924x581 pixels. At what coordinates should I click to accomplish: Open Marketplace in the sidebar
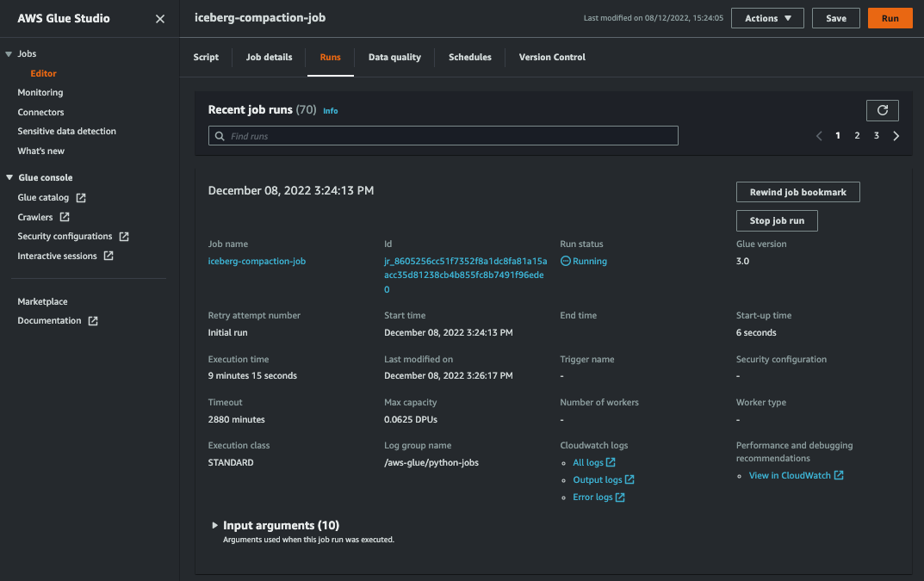[x=42, y=302]
